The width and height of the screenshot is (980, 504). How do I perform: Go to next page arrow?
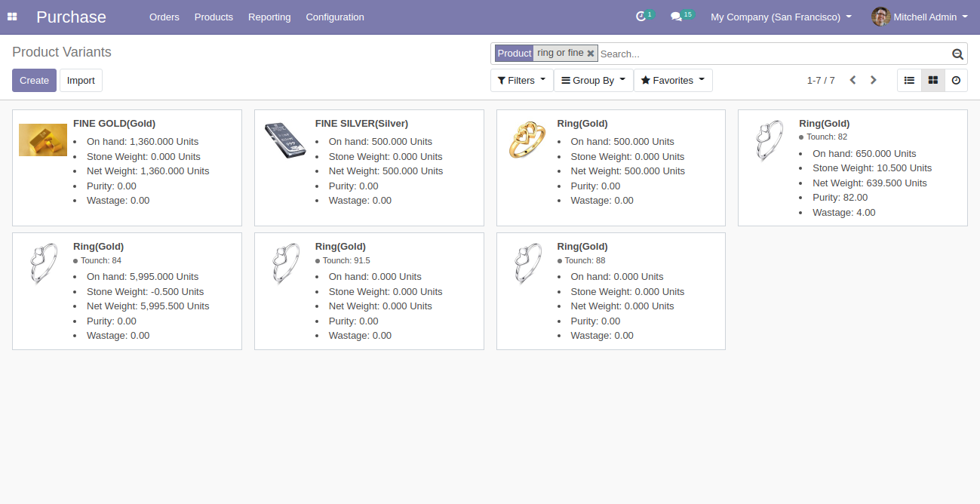point(874,80)
